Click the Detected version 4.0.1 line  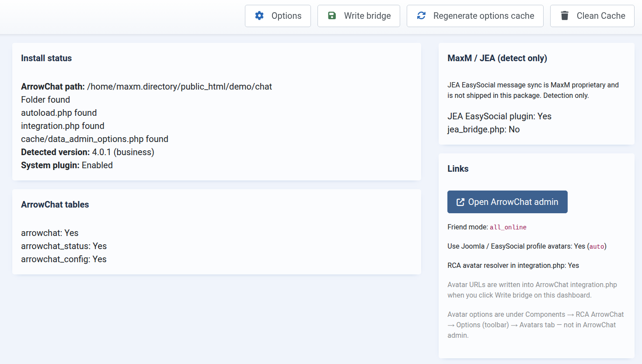[87, 152]
